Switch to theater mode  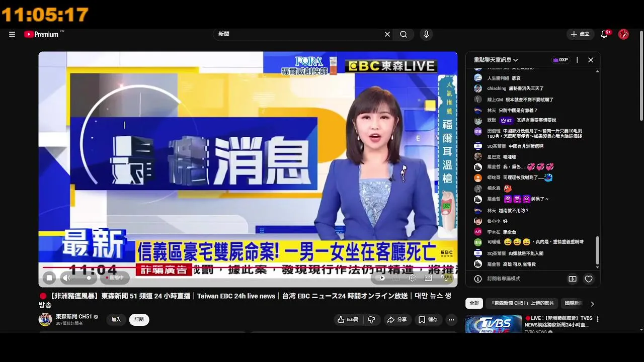428,278
